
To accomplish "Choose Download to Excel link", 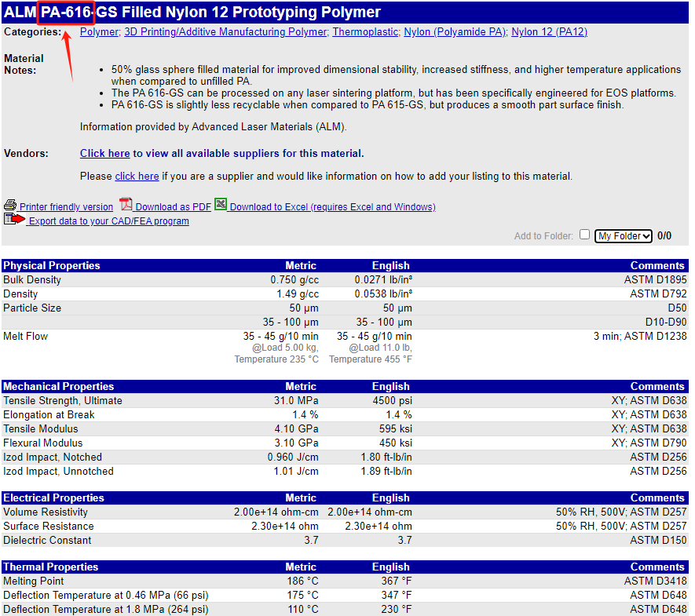I will pos(332,207).
